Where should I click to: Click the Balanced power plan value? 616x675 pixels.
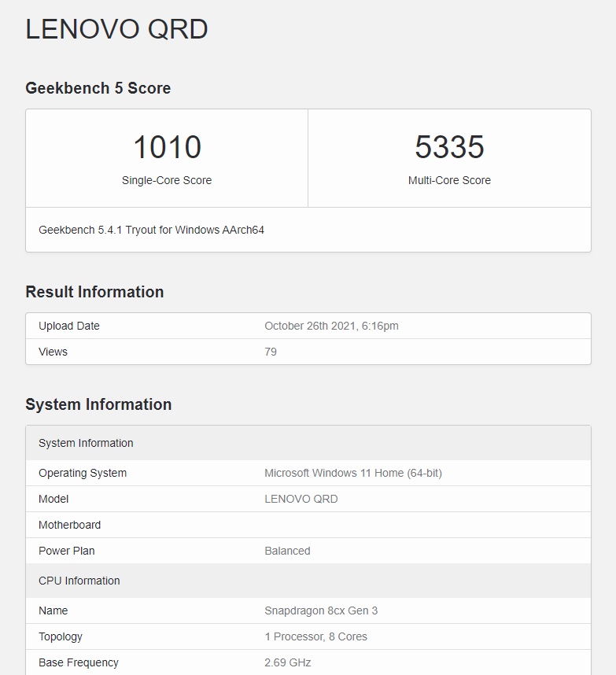[x=287, y=551]
